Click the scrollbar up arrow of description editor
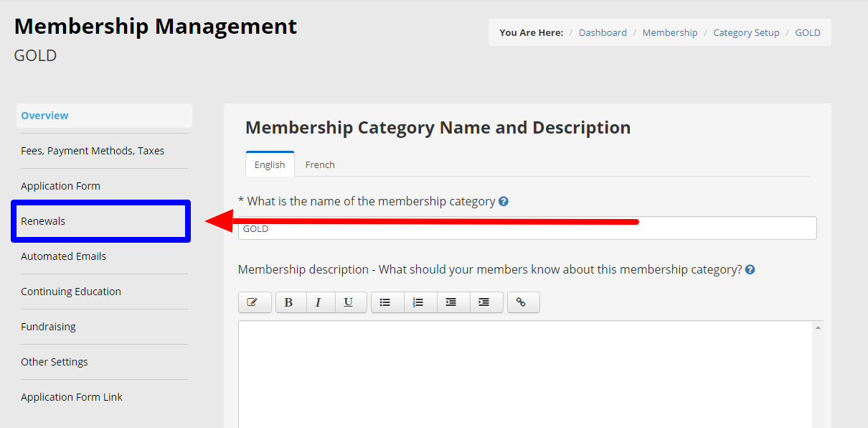Viewport: 868px width, 428px height. tap(817, 327)
